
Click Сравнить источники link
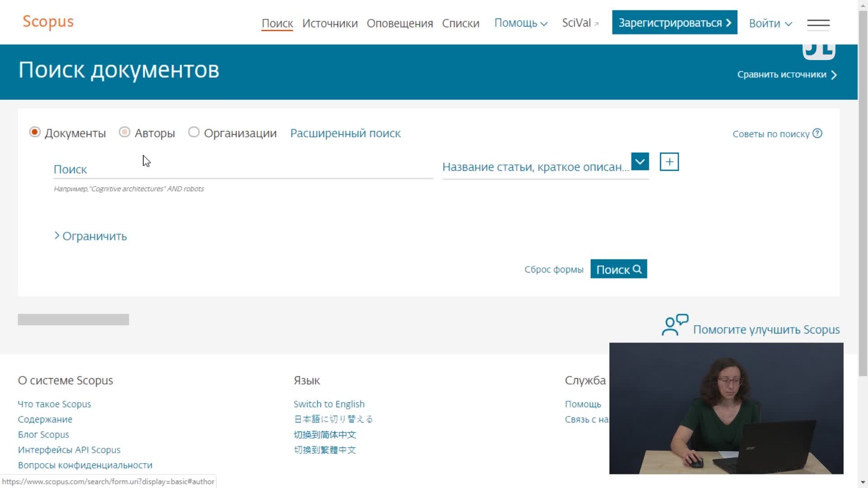point(787,75)
